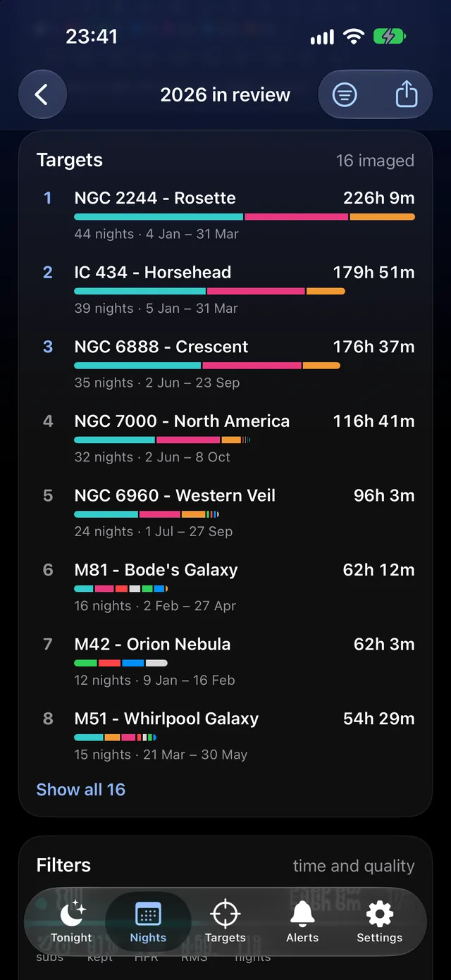Click the Rosette 226h 9m duration
Screen dimensions: 451x980
tap(379, 198)
